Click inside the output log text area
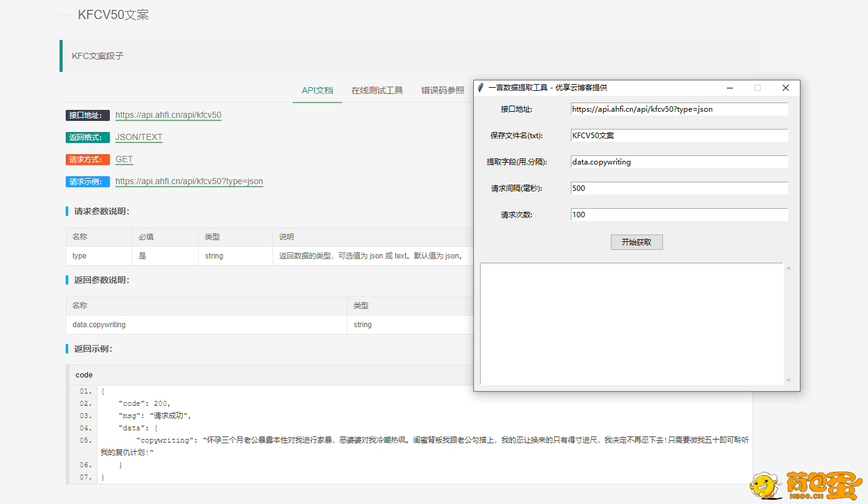The width and height of the screenshot is (868, 504). click(631, 324)
